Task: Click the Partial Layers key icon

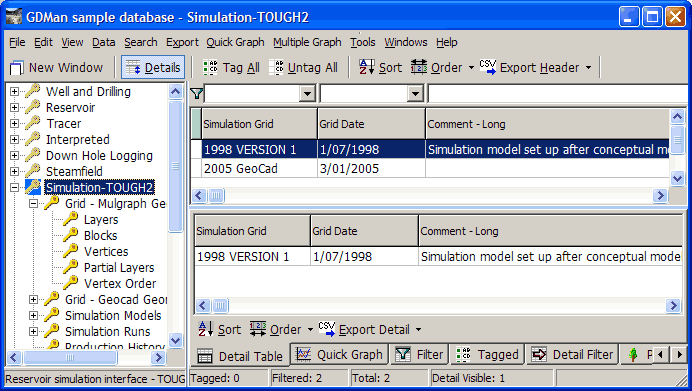Action: point(71,267)
